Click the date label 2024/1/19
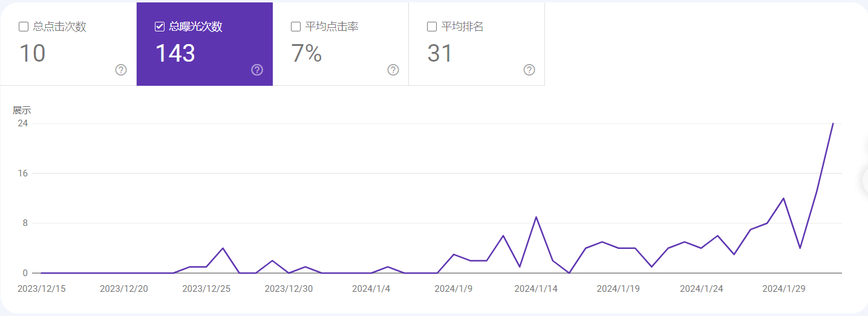The height and width of the screenshot is (316, 868). point(618,289)
